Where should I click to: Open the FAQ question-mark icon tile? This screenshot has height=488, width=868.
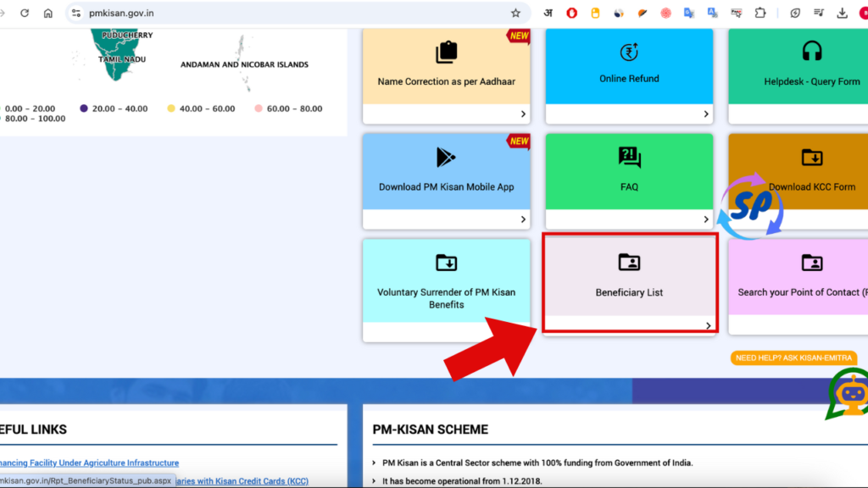tap(629, 158)
